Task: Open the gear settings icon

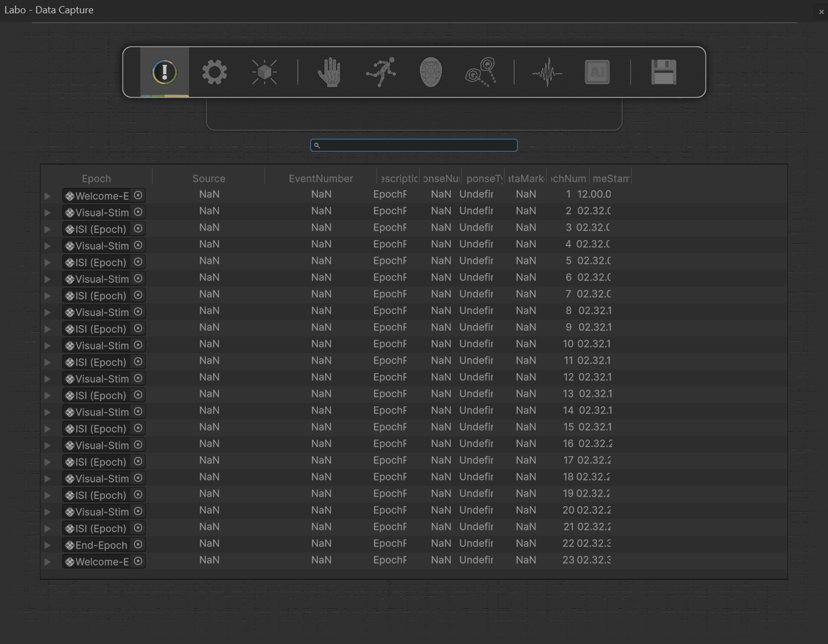Action: [215, 72]
